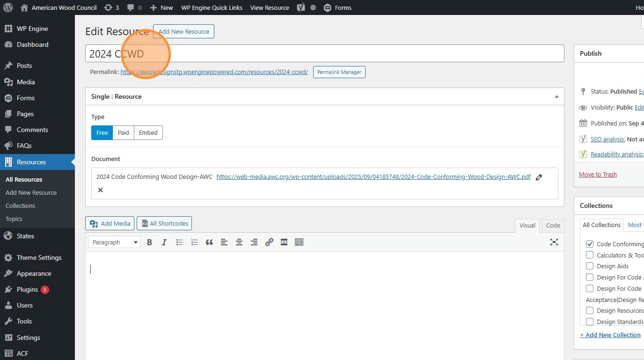This screenshot has height=360, width=644.
Task: Select the Paid resource type
Action: (x=123, y=132)
